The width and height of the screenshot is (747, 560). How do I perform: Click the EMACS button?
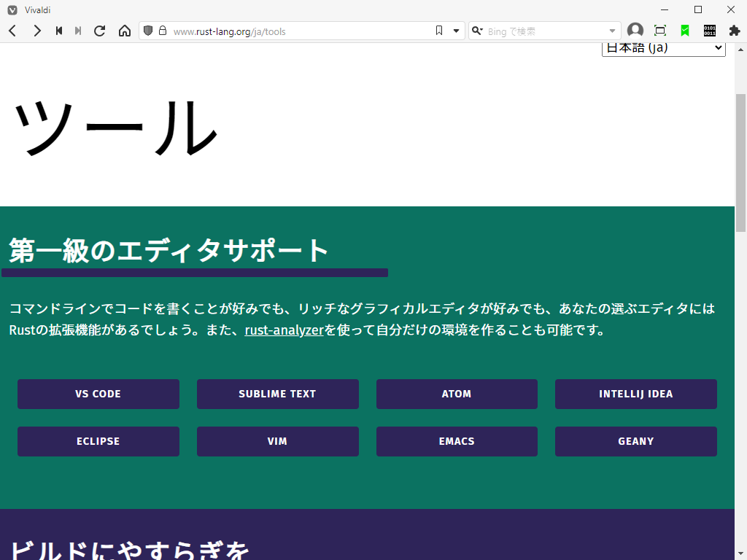coord(457,441)
